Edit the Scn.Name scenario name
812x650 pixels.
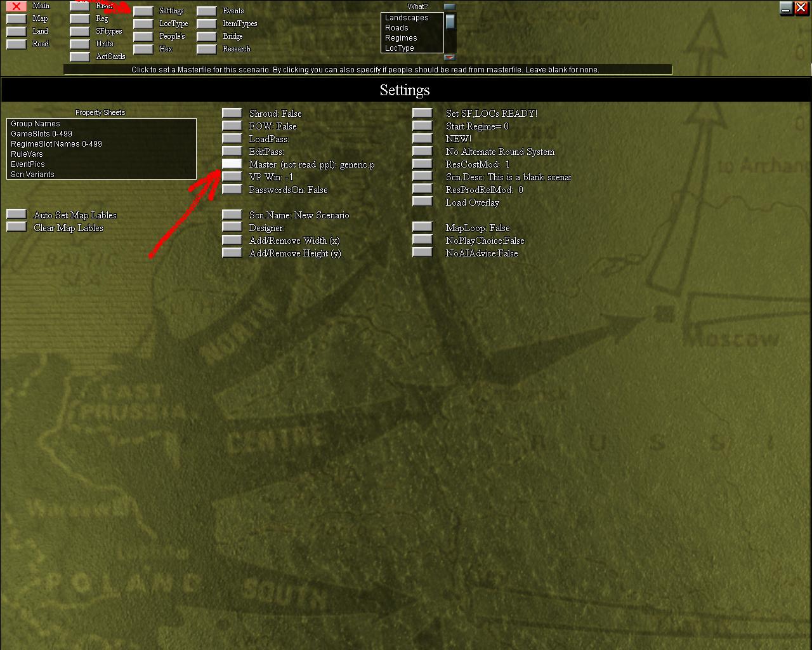click(x=232, y=215)
